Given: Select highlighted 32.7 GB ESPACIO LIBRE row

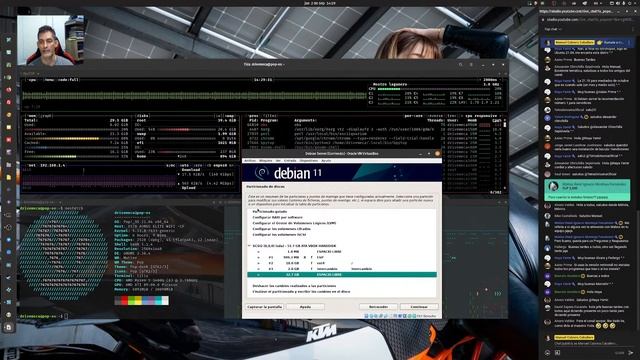Looking at the screenshot, I should click(342, 274).
